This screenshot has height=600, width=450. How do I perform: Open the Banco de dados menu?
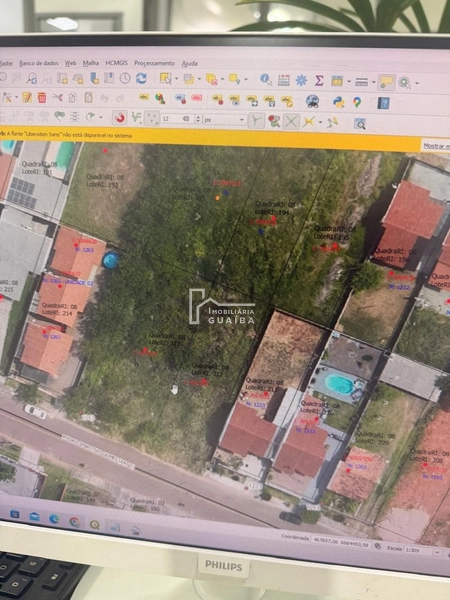pyautogui.click(x=39, y=63)
